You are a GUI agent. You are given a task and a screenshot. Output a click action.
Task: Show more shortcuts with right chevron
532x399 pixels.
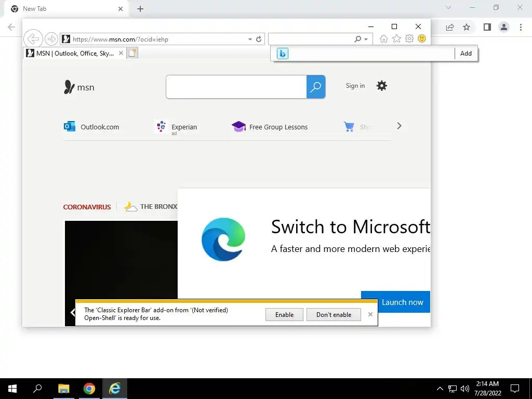click(399, 126)
